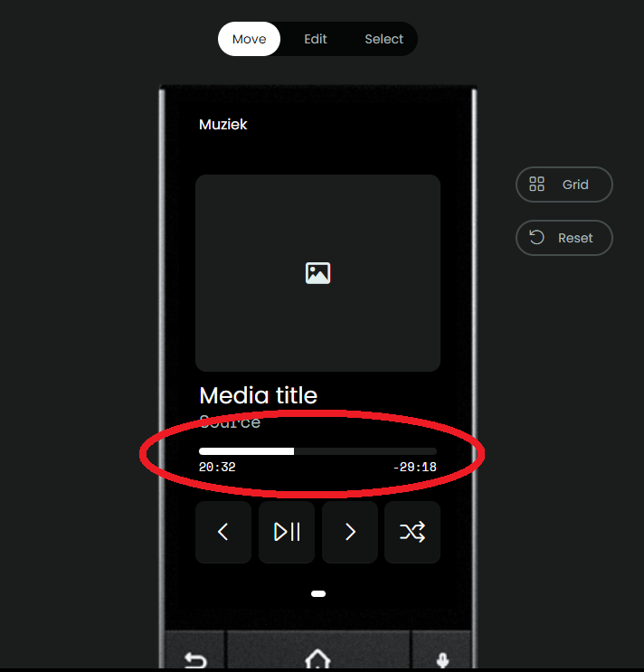Tap the microphone icon button
Image resolution: width=644 pixels, height=672 pixels.
[442, 659]
